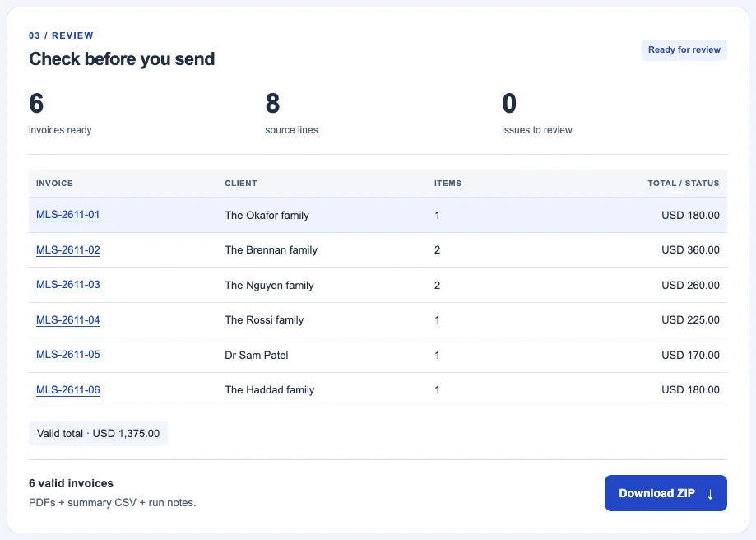Select The Brennan family client cell

pos(271,250)
